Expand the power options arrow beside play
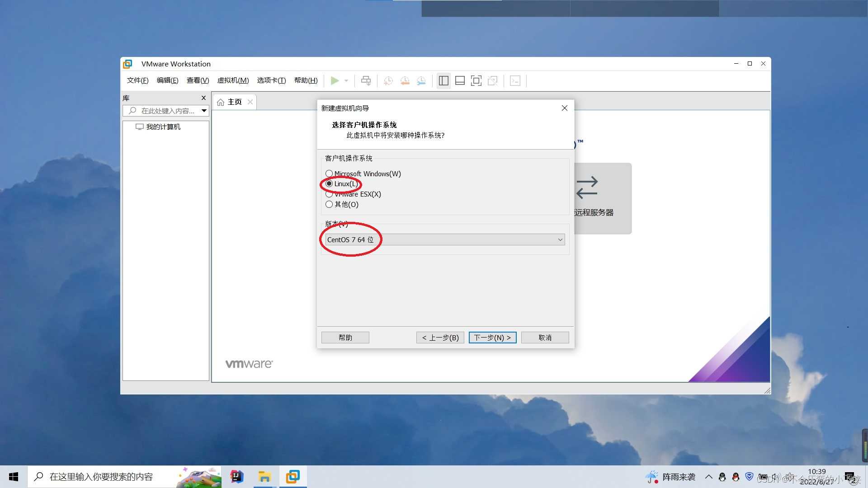868x488 pixels. [346, 81]
